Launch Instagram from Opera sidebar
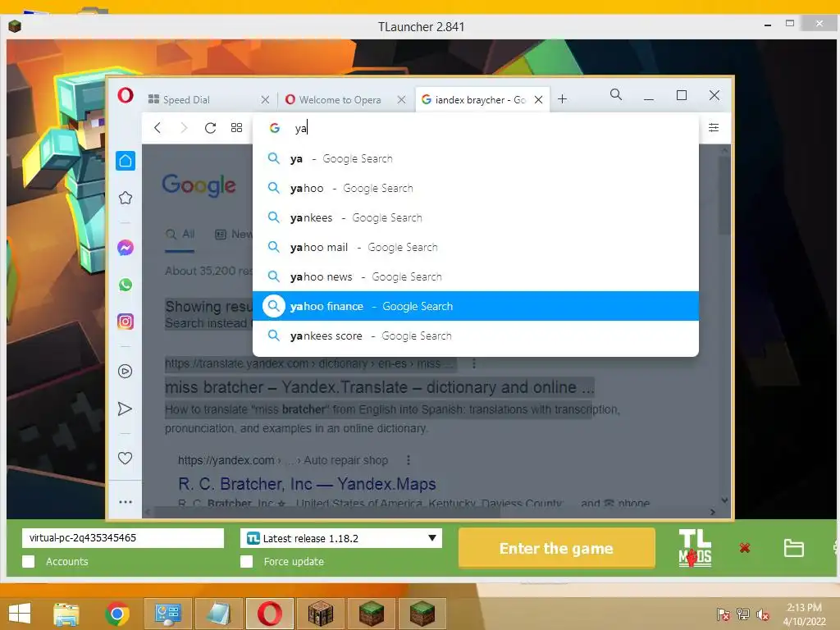The height and width of the screenshot is (630, 840). click(126, 322)
